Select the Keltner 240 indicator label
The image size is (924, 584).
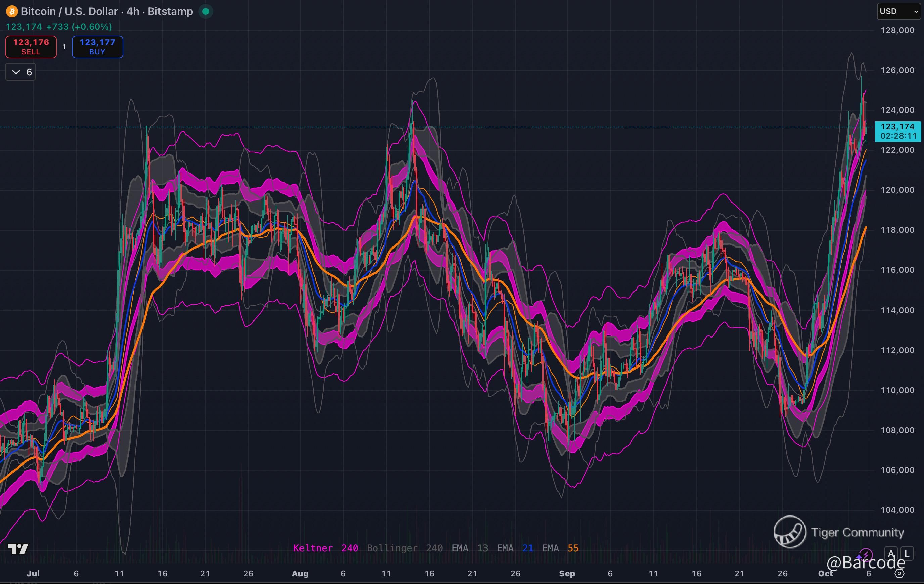point(325,548)
